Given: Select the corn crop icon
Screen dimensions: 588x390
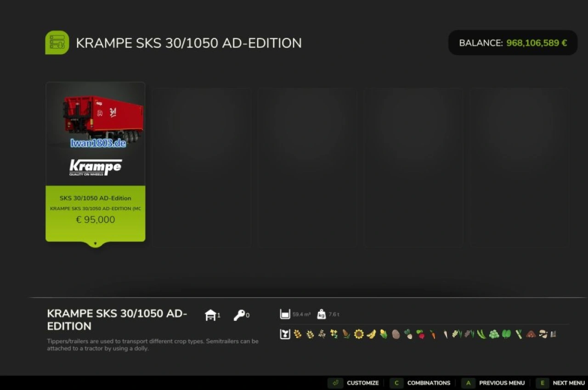Looking at the screenshot, I should coord(383,334).
